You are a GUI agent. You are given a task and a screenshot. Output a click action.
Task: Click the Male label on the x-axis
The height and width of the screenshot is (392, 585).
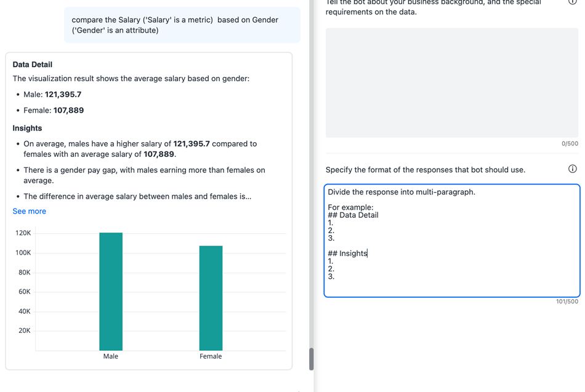pos(111,356)
